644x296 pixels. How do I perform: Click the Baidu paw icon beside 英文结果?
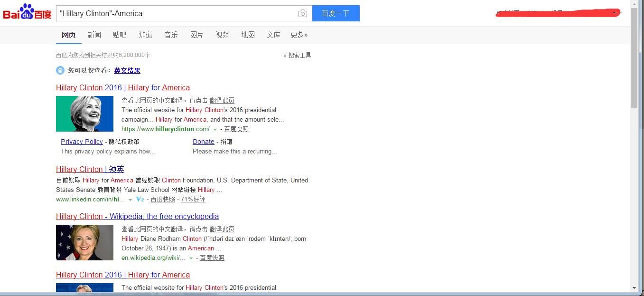60,70
